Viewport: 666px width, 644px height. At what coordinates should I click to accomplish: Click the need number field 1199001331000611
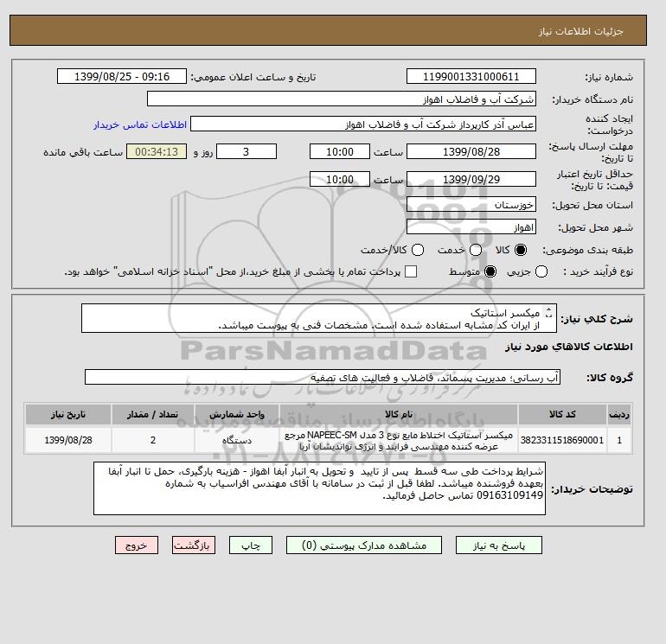point(471,76)
